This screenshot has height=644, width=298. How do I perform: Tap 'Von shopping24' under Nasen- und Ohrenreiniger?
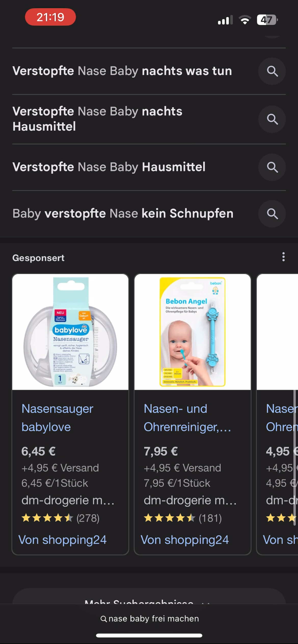(x=185, y=540)
